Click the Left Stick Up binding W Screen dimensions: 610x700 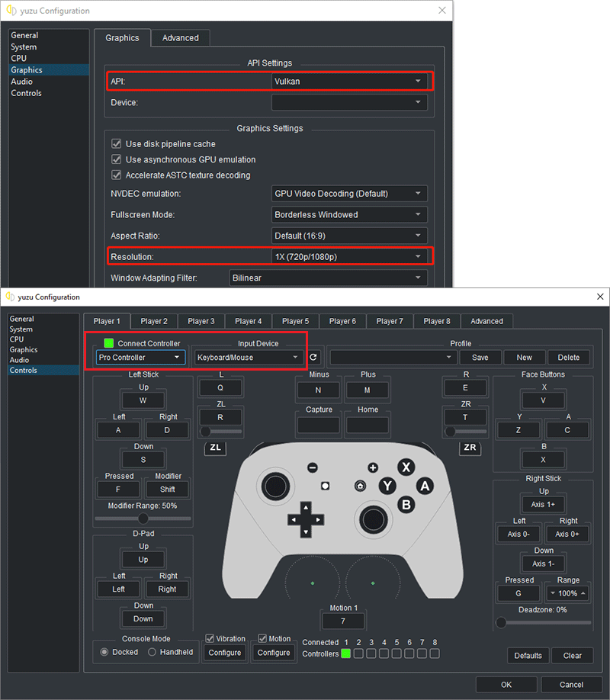point(143,400)
